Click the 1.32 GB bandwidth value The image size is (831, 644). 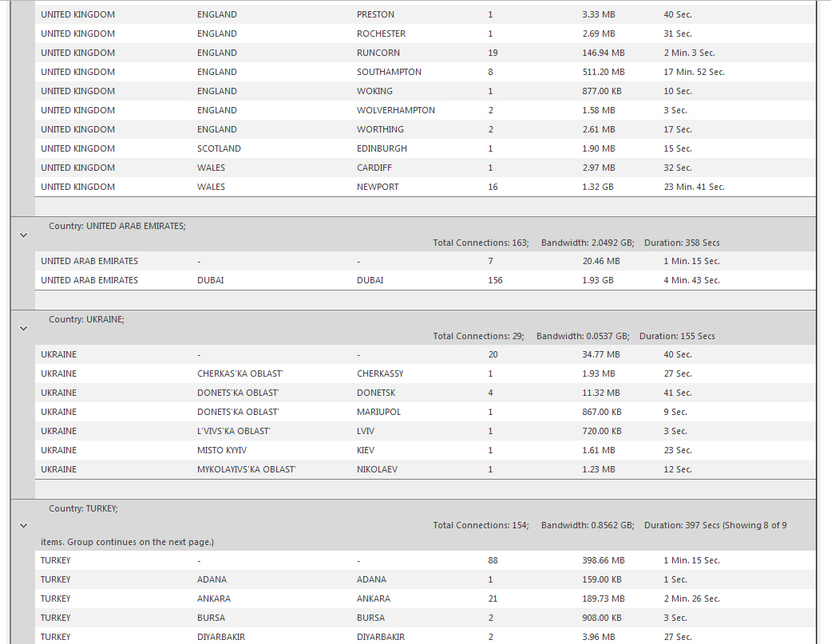597,187
